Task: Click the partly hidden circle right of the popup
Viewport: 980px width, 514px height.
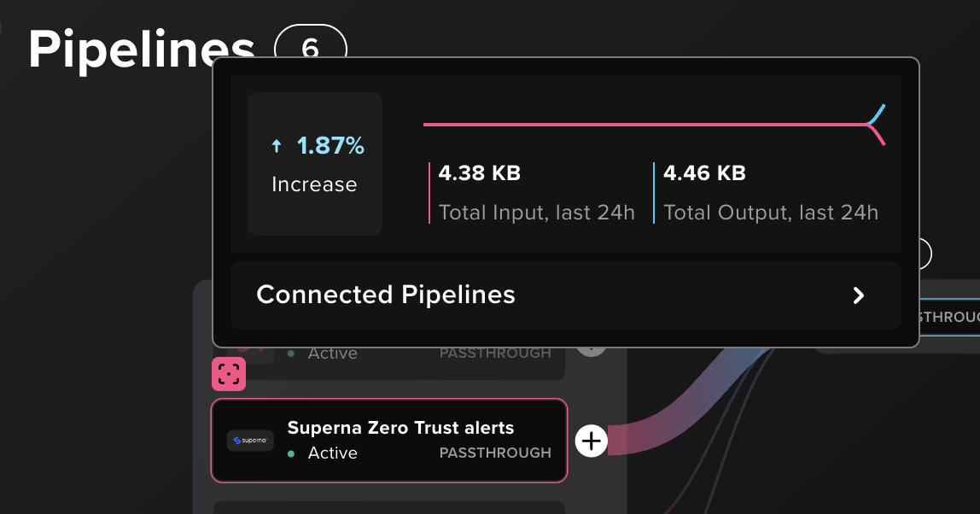Action: point(925,254)
